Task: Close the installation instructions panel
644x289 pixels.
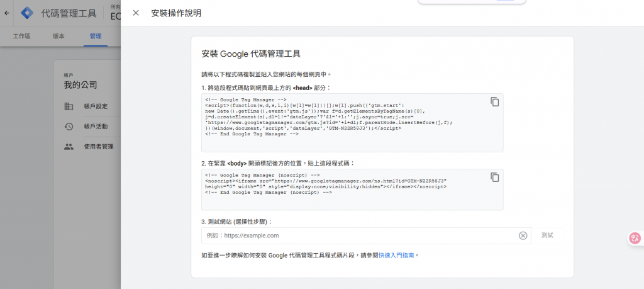Action: [136, 13]
